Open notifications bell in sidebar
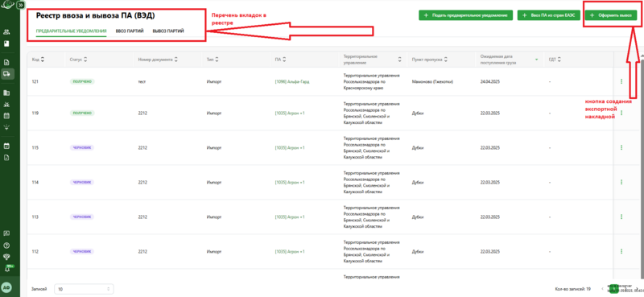The width and height of the screenshot is (644, 297). click(6, 268)
